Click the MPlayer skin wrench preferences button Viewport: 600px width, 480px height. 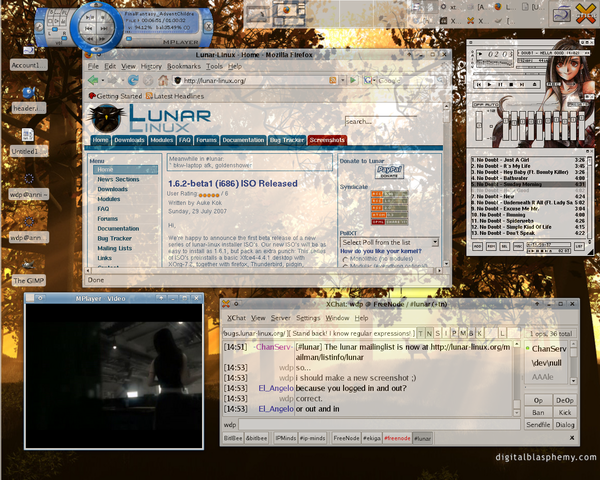39,26
